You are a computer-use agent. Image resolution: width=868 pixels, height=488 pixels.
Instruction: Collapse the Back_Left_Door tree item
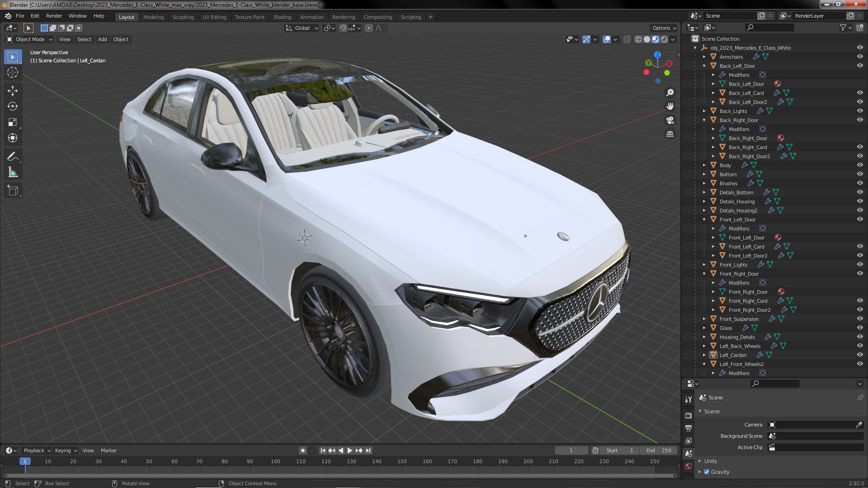tap(704, 66)
